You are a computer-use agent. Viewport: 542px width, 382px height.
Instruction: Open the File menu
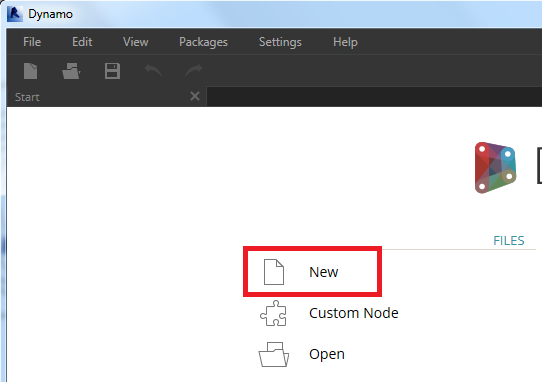32,42
